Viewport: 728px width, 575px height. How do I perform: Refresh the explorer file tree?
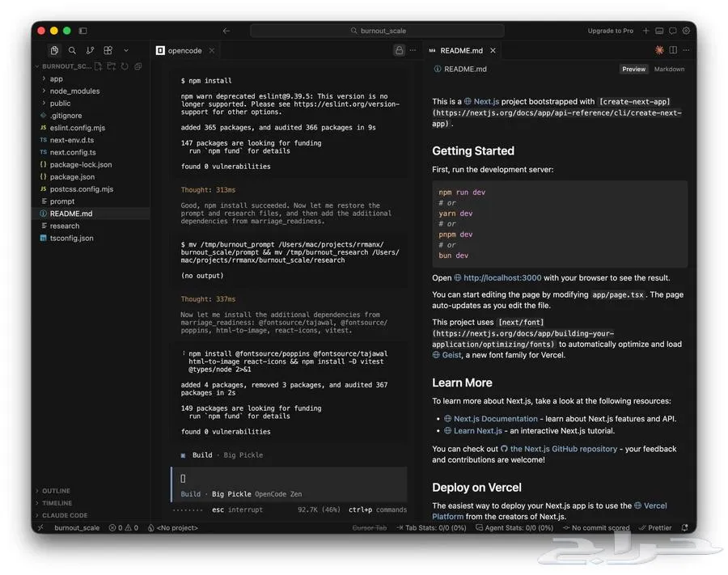coord(125,66)
